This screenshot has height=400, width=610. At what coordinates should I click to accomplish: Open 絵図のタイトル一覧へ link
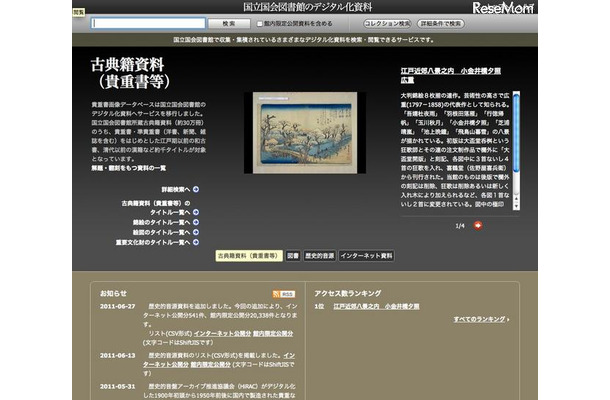click(161, 232)
